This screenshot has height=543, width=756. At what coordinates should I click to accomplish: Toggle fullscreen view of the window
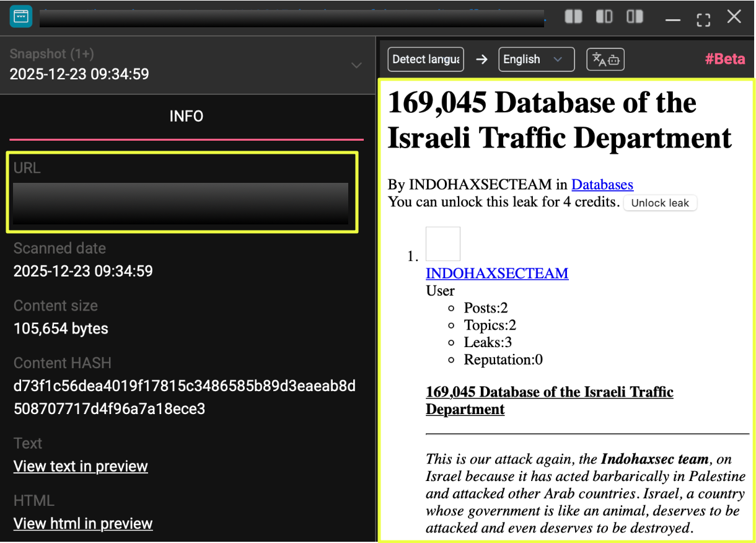[703, 19]
